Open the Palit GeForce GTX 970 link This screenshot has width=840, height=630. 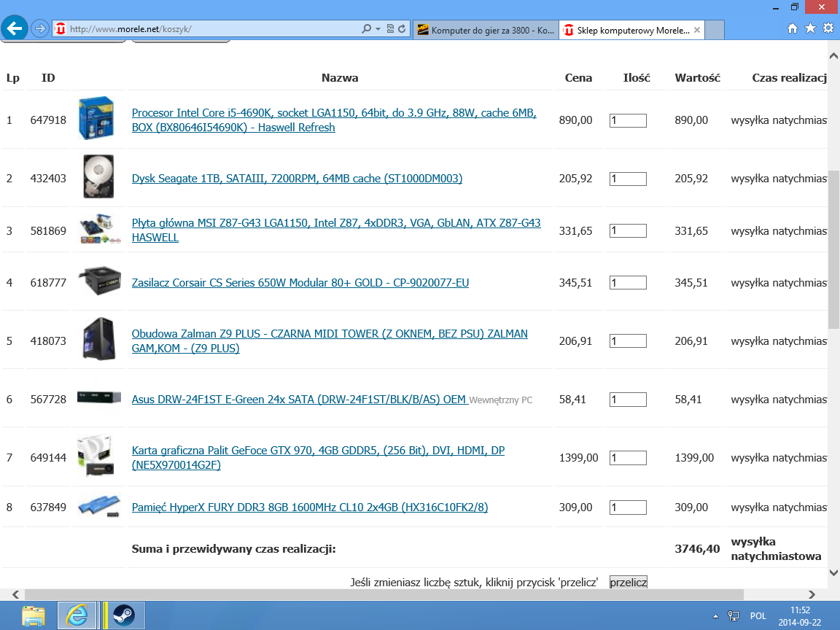pos(318,457)
